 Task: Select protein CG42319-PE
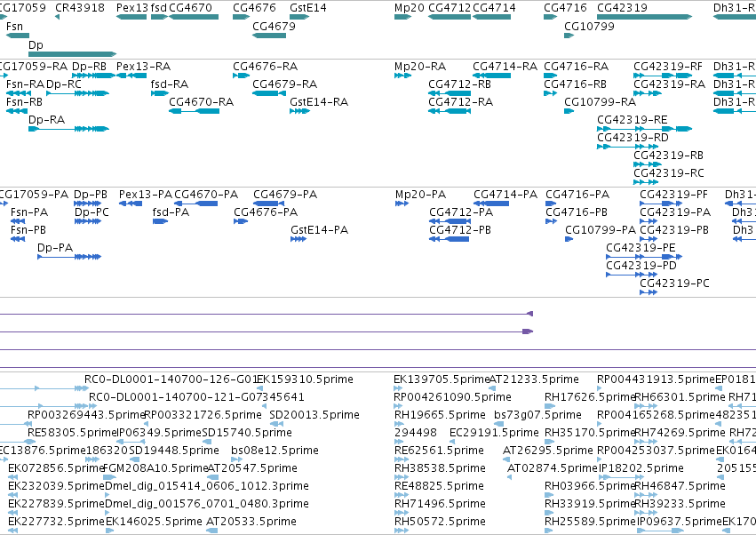[x=644, y=257]
